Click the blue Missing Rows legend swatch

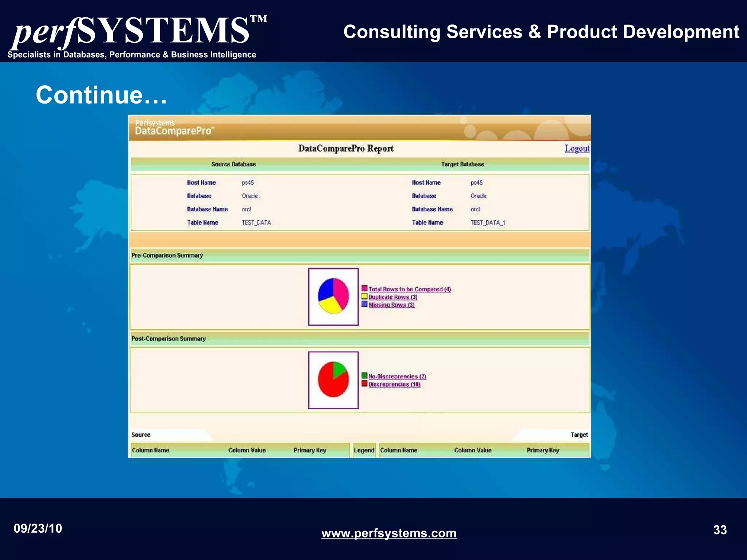click(x=364, y=304)
